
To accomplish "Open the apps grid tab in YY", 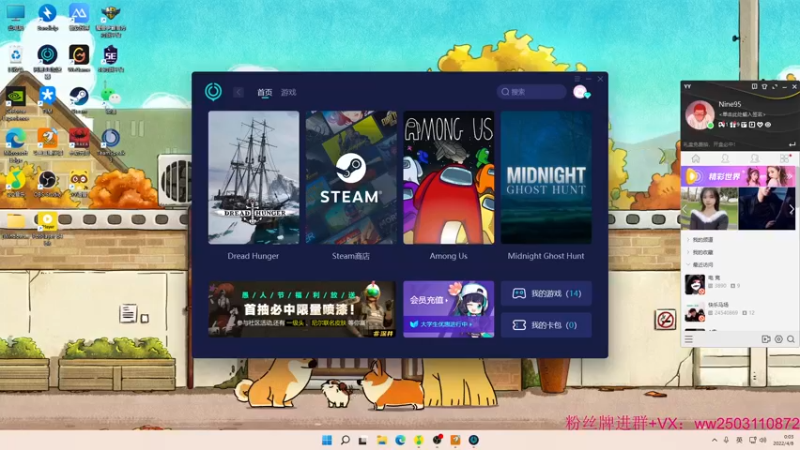I will tap(785, 159).
